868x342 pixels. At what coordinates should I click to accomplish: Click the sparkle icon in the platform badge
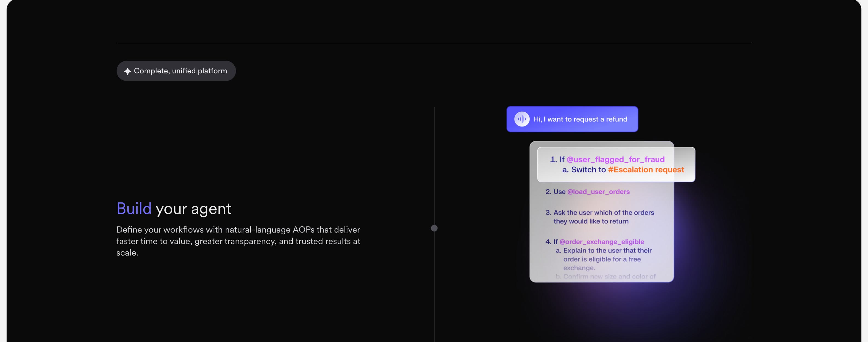(127, 71)
